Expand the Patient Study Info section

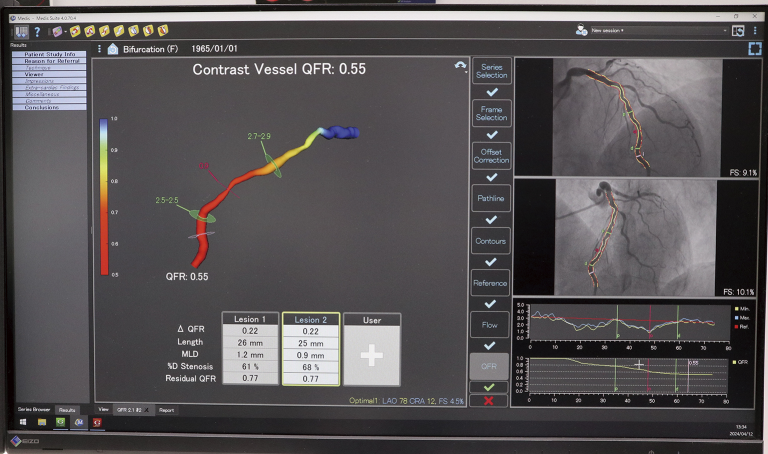click(44, 54)
